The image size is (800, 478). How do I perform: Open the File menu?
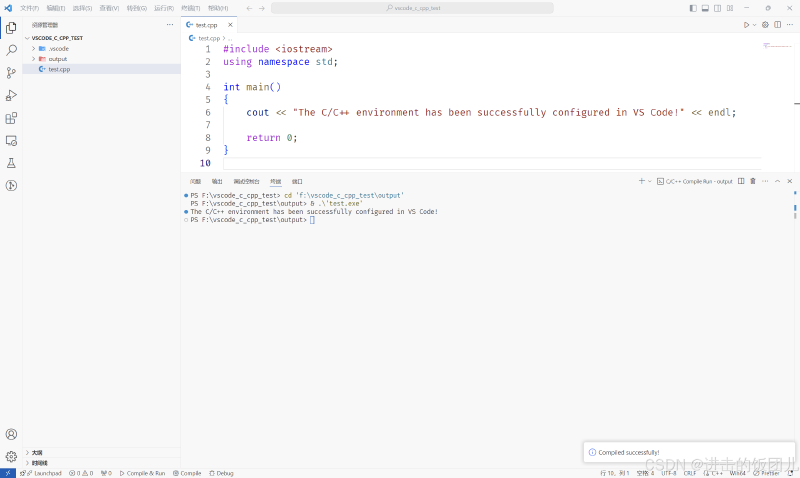(x=29, y=8)
